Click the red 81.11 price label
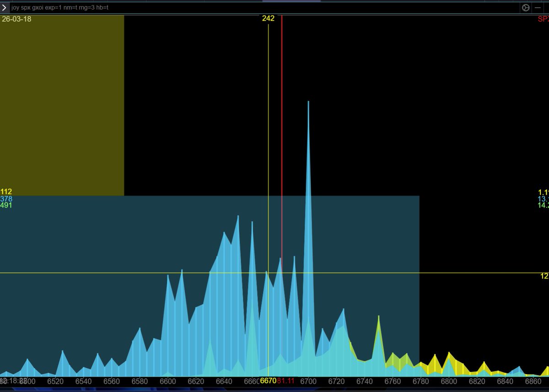The height and width of the screenshot is (392, 549). coord(286,381)
